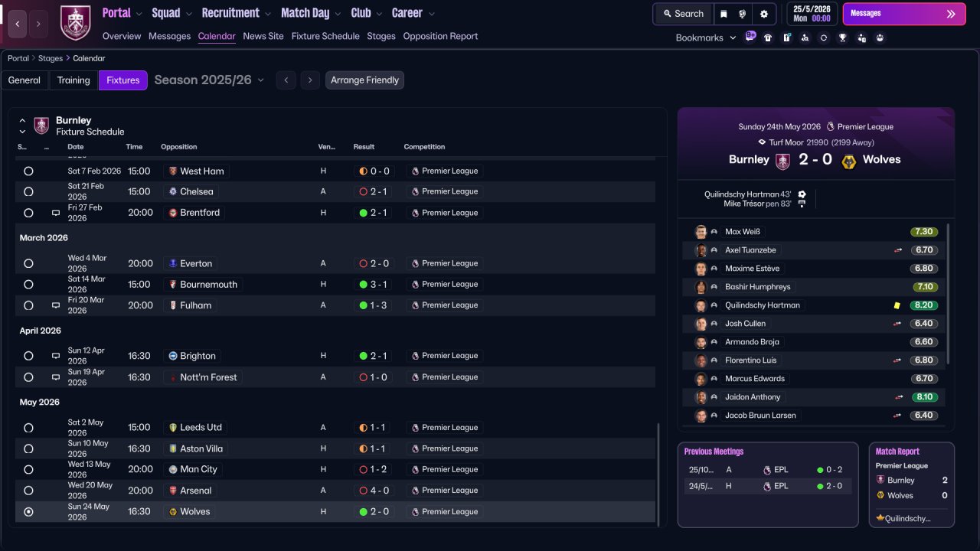The image size is (980, 551).
Task: Open the circular arrows transfers bookmark icon
Action: (824, 37)
